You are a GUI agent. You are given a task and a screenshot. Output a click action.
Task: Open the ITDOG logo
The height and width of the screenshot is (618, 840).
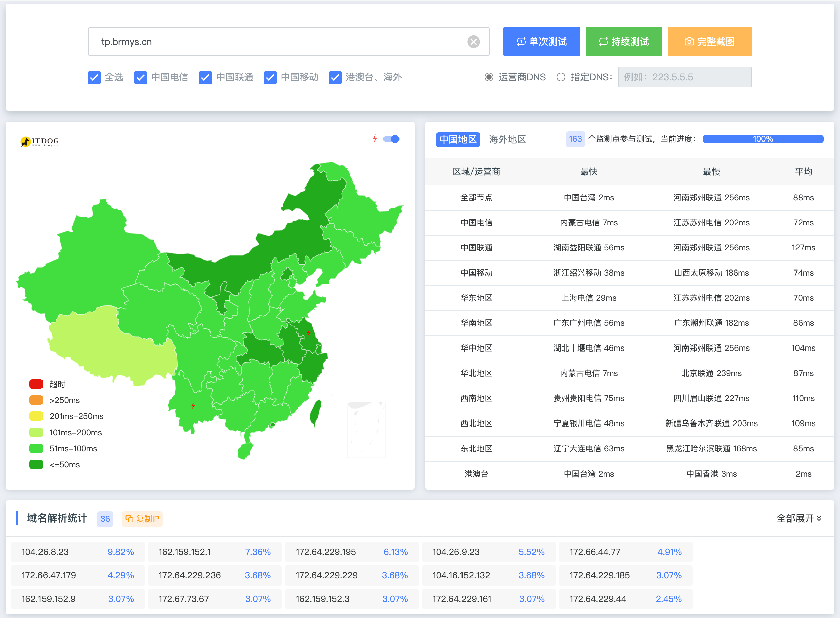click(x=39, y=141)
